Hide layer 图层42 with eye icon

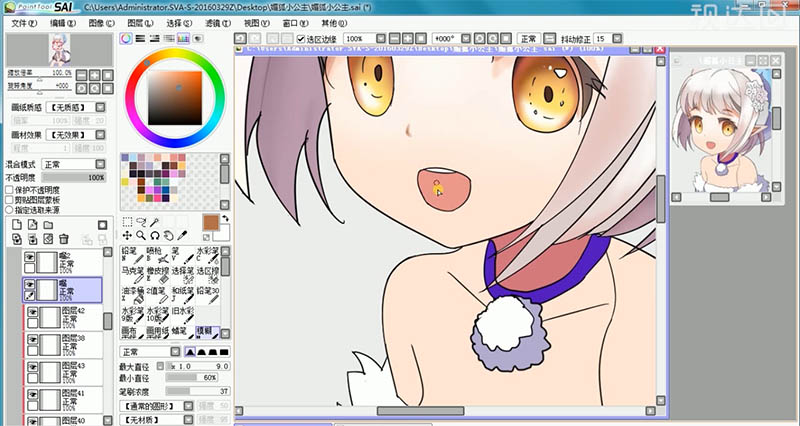pyautogui.click(x=33, y=312)
